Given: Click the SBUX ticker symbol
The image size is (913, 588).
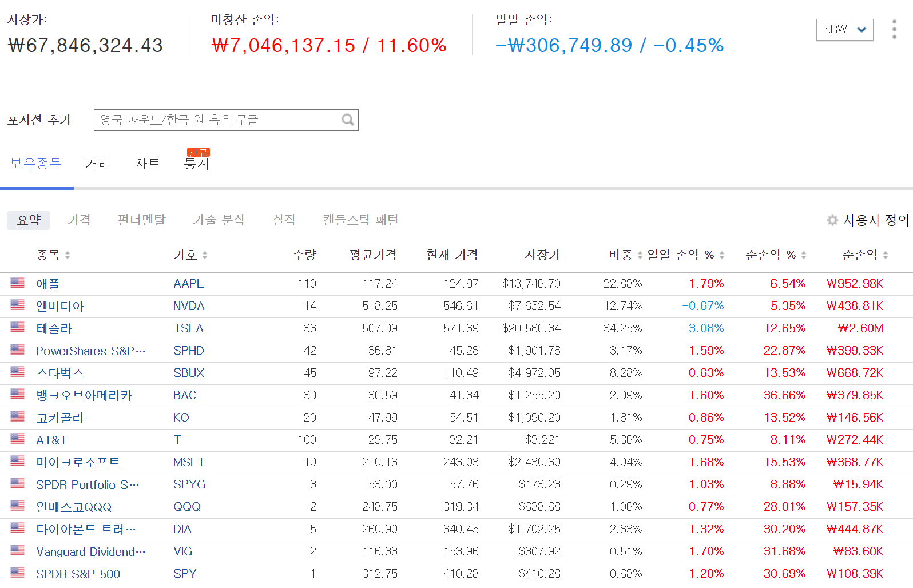Looking at the screenshot, I should [189, 373].
